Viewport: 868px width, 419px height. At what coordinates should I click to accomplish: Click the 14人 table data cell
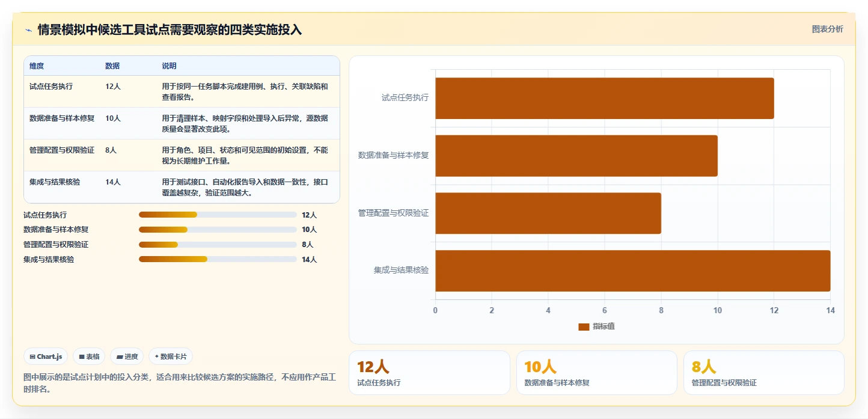(x=113, y=182)
